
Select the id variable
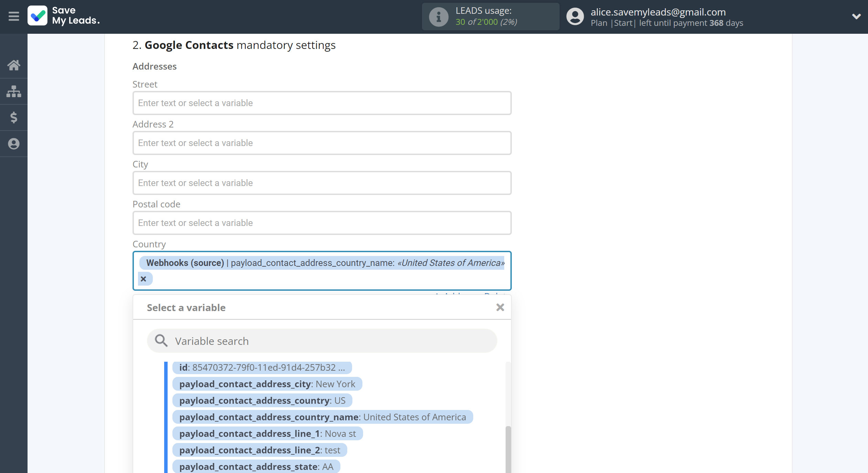pyautogui.click(x=262, y=368)
